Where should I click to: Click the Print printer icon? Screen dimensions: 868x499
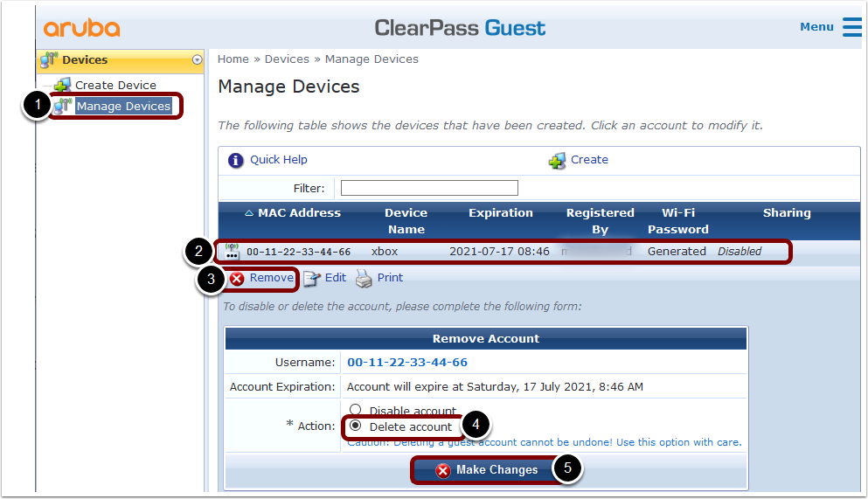coord(364,279)
